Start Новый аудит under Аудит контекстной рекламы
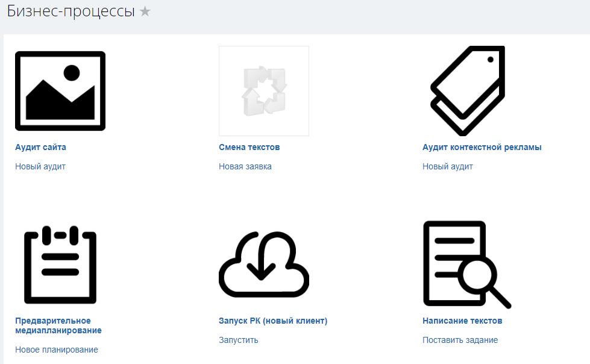 pyautogui.click(x=448, y=166)
